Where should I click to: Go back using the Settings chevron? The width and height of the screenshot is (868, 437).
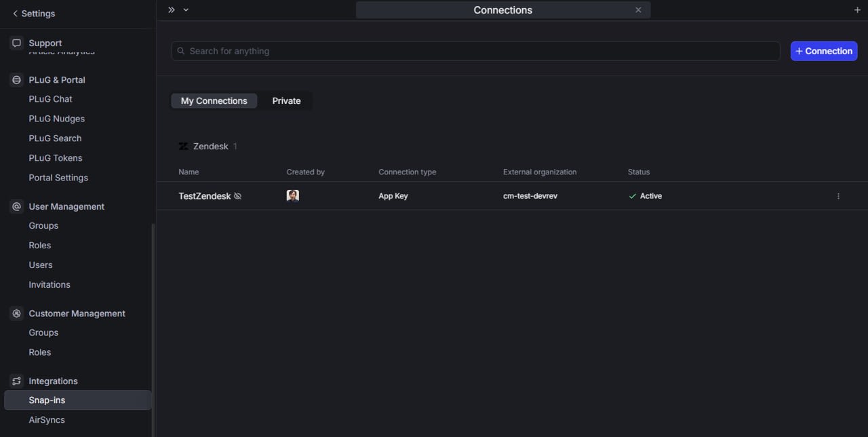pos(15,14)
